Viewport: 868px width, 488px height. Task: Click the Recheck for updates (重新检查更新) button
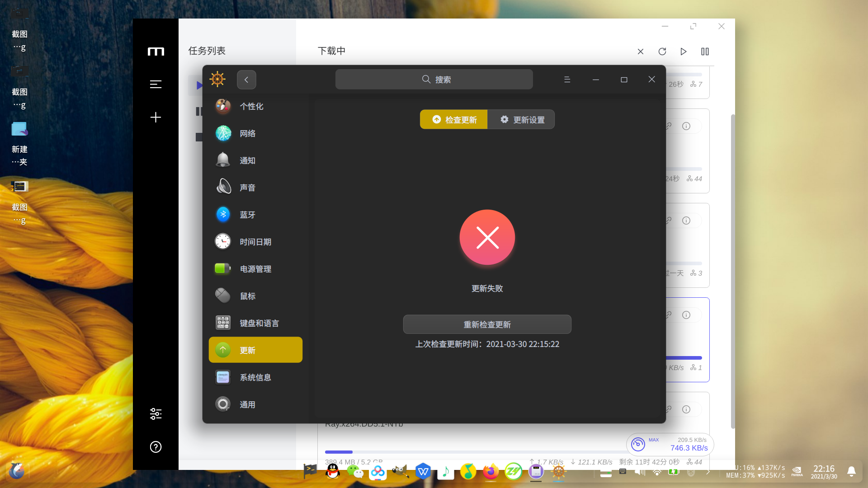pos(487,324)
